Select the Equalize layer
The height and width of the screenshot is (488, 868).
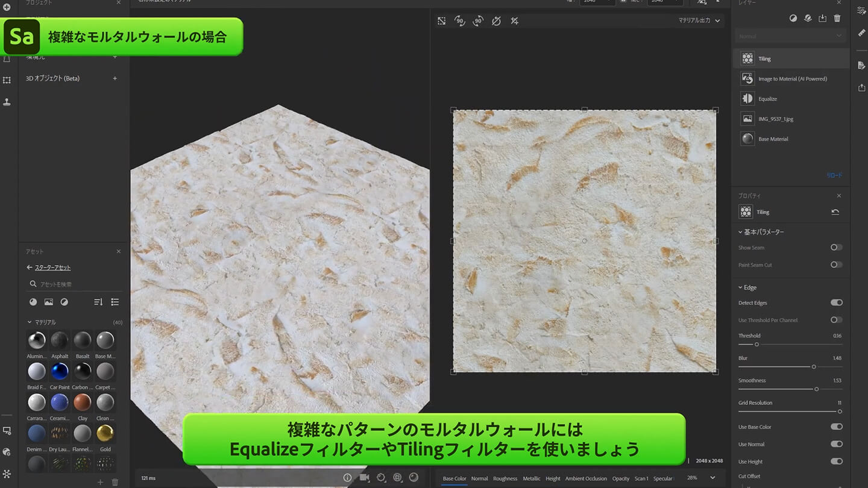[790, 99]
